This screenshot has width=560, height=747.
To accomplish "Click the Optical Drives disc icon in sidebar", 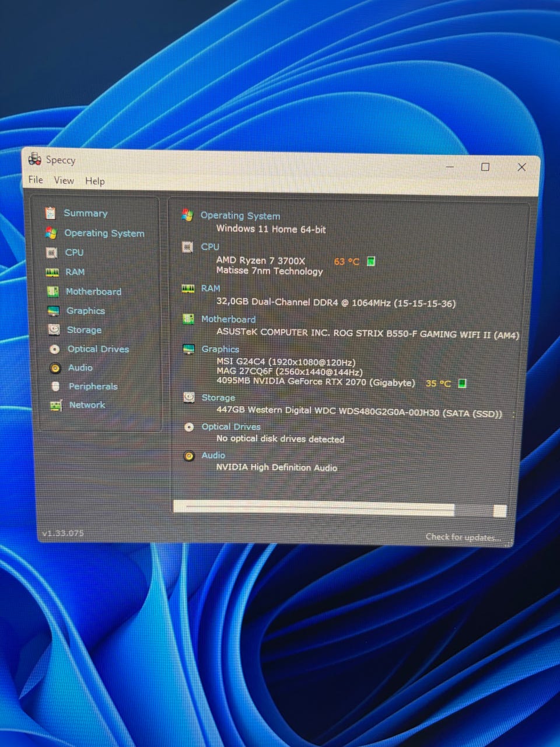I will (55, 349).
